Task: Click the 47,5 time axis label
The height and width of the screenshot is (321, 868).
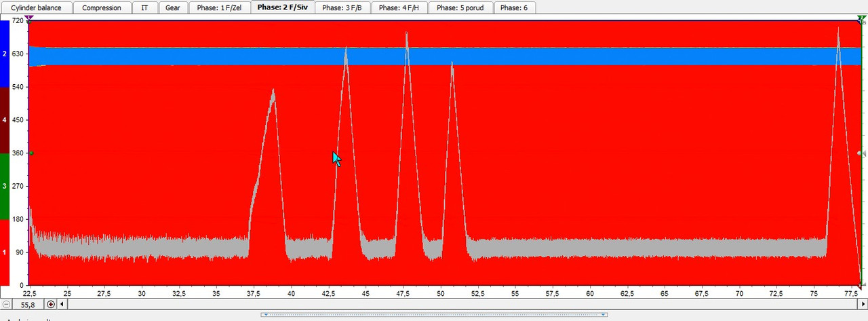Action: [403, 293]
